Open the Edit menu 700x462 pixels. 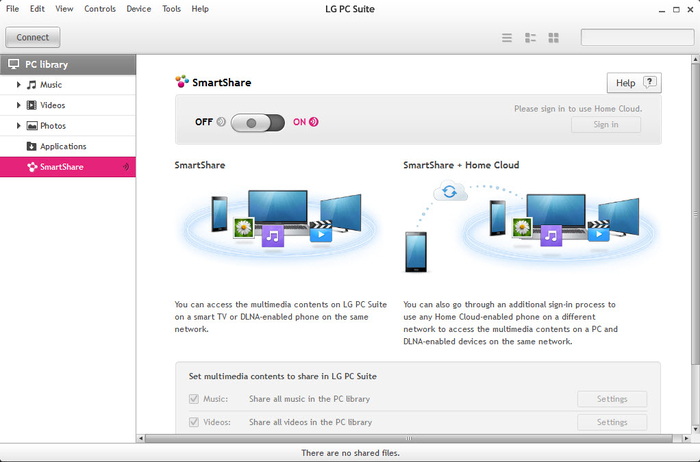37,8
